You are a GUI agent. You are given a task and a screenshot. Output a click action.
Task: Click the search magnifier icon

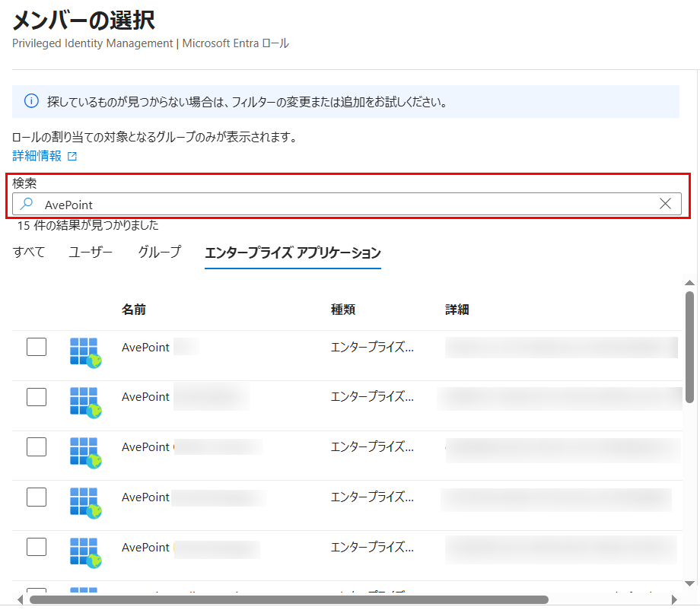tap(27, 204)
